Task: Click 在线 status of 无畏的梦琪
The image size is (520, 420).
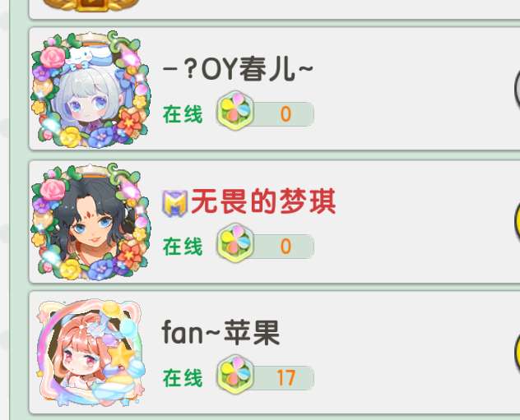Action: [183, 247]
